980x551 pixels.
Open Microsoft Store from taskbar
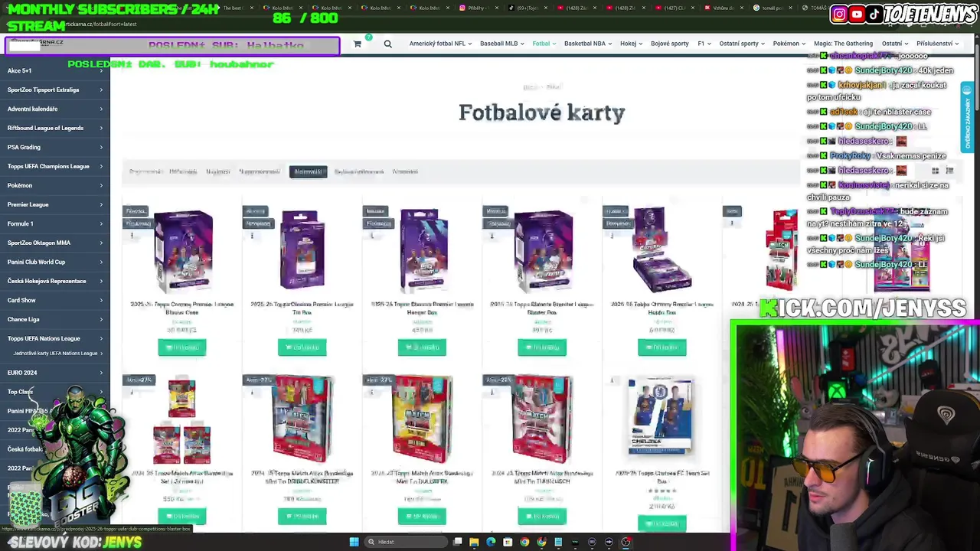point(508,542)
